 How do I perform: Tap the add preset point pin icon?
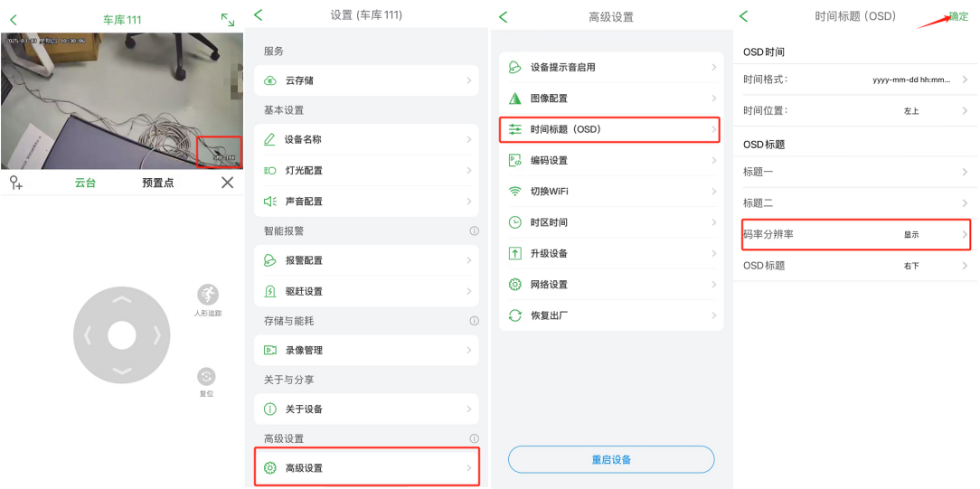point(15,183)
